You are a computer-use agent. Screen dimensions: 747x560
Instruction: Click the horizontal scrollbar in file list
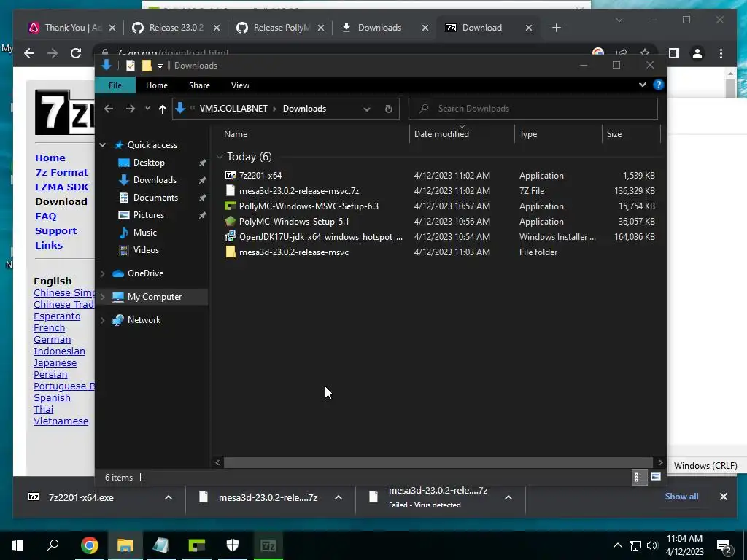pyautogui.click(x=438, y=462)
